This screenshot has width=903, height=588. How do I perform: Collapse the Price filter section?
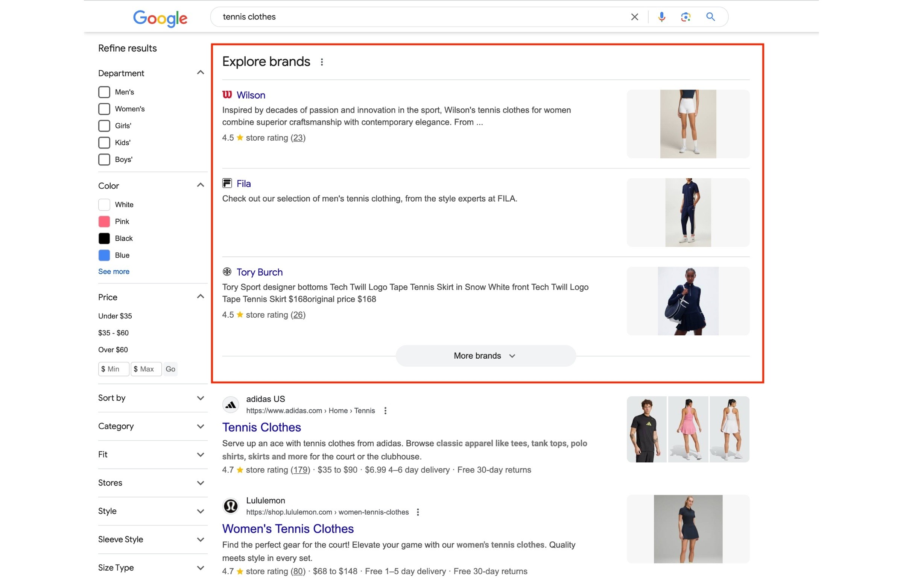point(201,297)
